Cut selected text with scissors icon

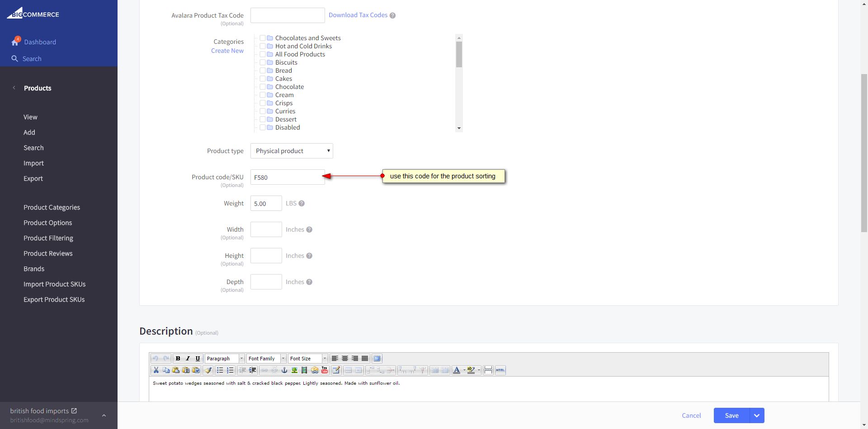[156, 370]
